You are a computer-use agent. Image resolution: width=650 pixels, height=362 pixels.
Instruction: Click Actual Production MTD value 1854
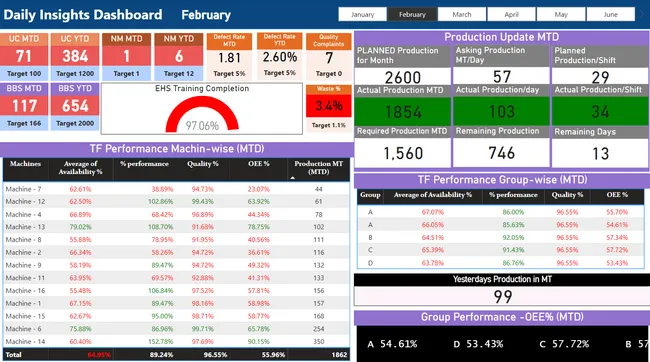click(x=403, y=112)
